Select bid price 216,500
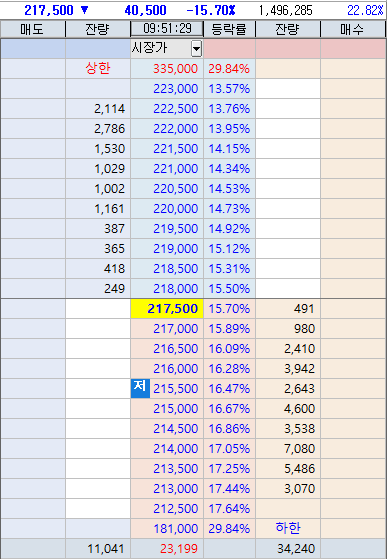Viewport: 387px width, 559px height. [175, 348]
